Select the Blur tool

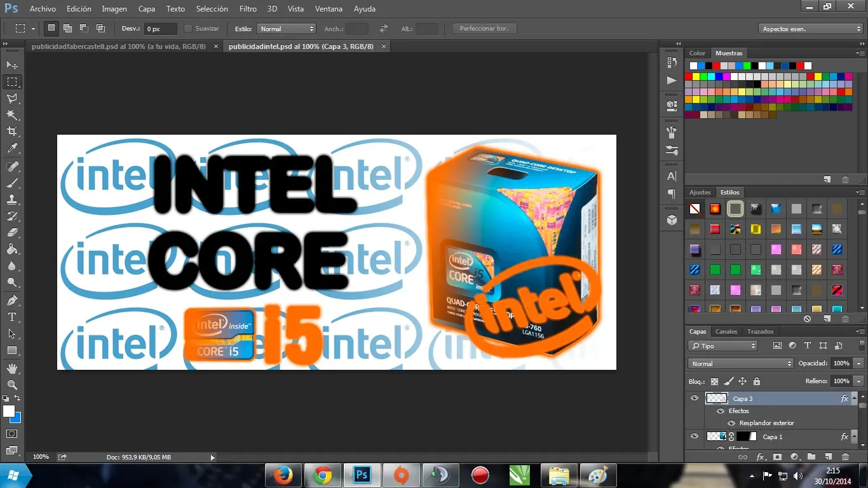(12, 266)
